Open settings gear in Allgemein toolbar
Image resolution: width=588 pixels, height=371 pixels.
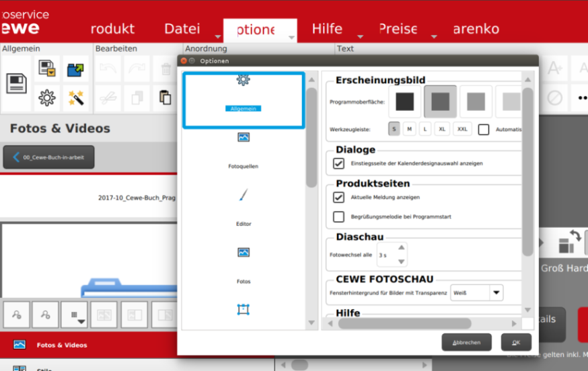(47, 98)
